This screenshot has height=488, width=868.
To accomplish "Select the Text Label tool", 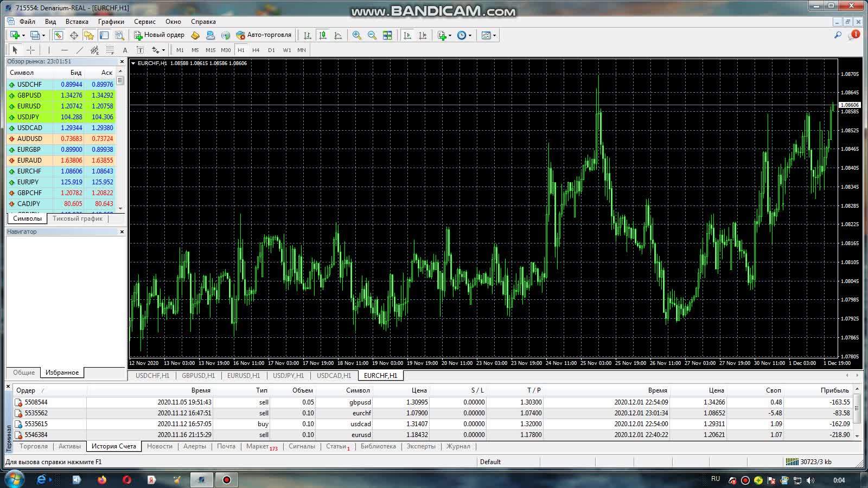I will [140, 50].
